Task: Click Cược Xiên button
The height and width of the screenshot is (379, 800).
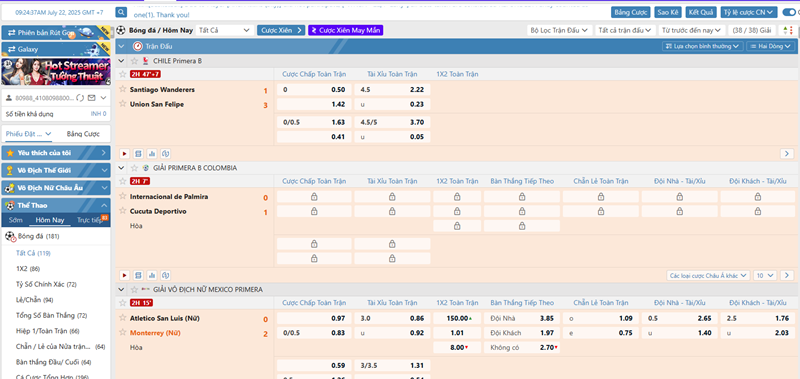Action: [281, 31]
